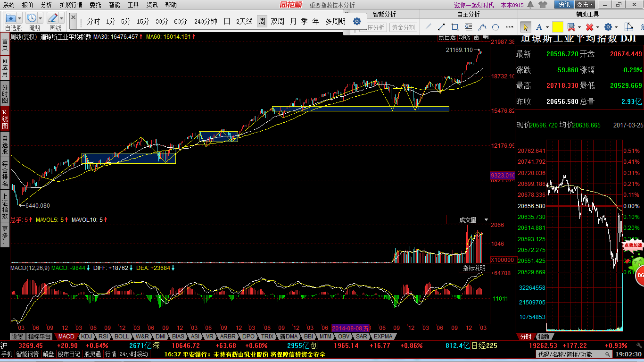Open the 系统 menu
Viewport: 644px width, 362px height.
[8, 5]
